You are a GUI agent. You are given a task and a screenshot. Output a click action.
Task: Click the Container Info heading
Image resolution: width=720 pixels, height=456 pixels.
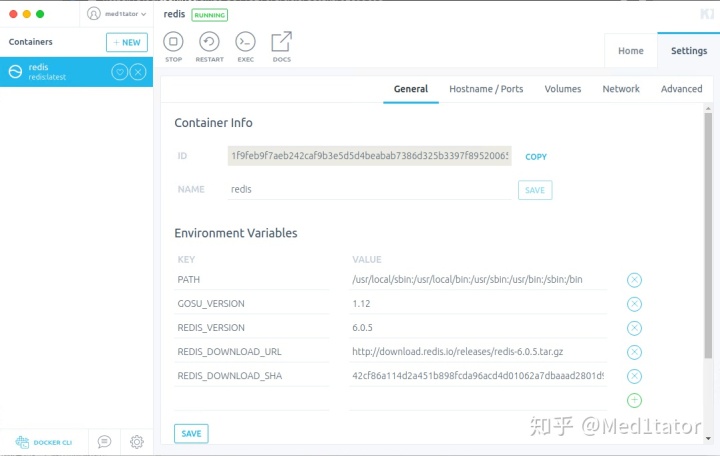(x=213, y=123)
